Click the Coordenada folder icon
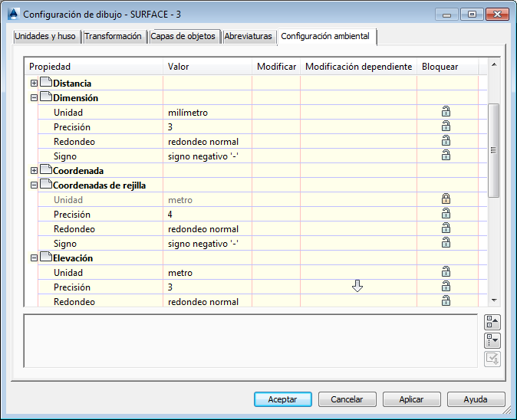Viewport: 517px width, 420px height. point(46,169)
